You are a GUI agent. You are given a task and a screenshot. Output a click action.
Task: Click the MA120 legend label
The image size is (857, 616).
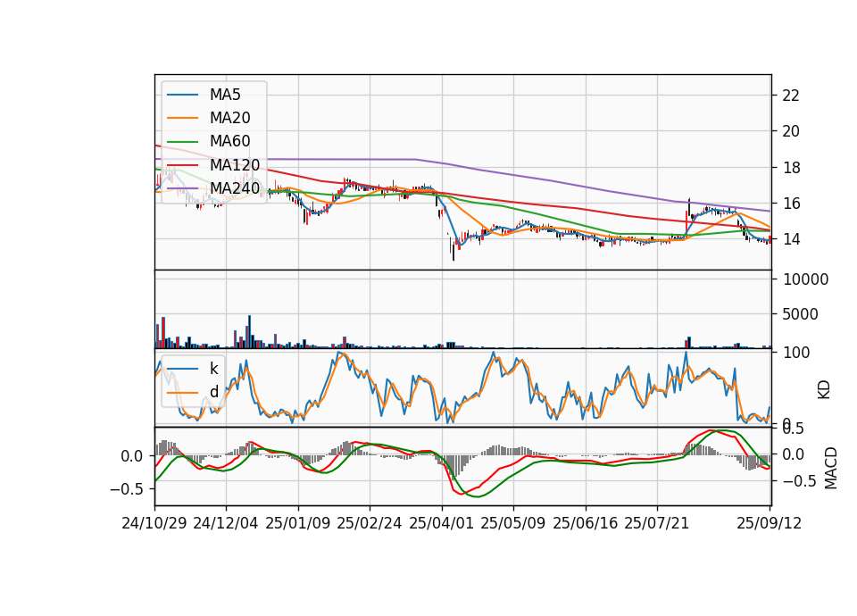(x=235, y=165)
